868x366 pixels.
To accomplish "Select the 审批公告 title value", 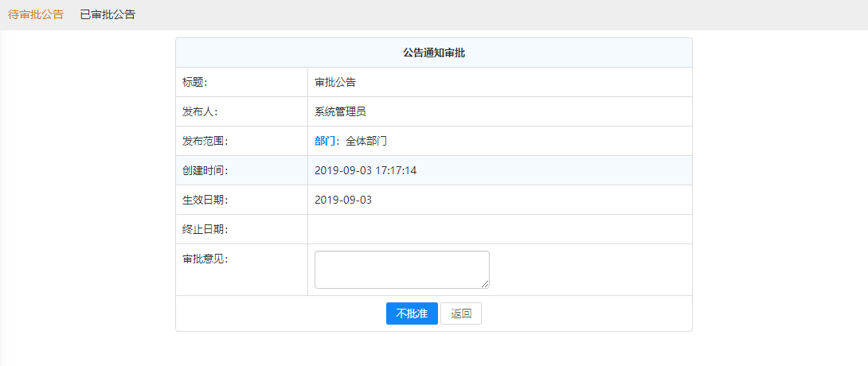I will coord(335,82).
